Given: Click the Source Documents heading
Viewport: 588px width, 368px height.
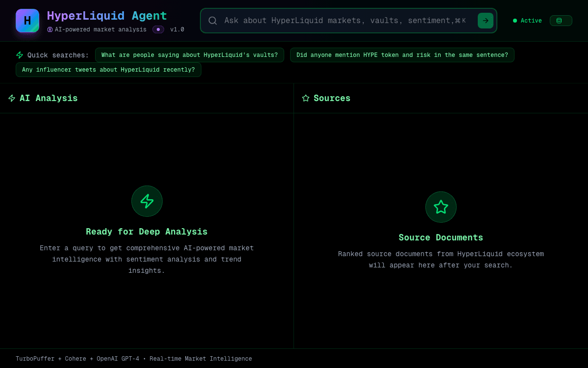Looking at the screenshot, I should coord(441,237).
